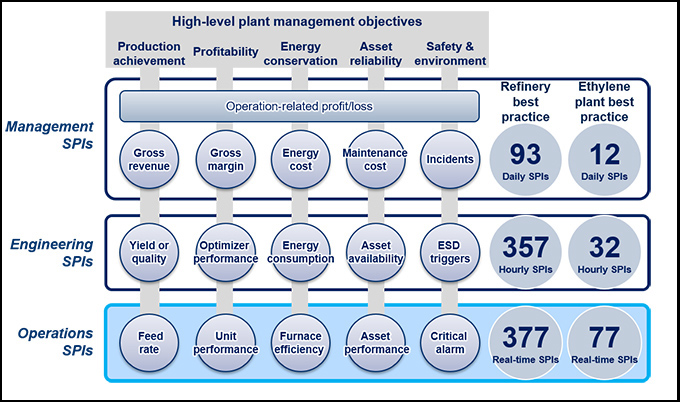Click the 377 Real-time SPIs bubble
680x402 pixels.
coord(525,343)
